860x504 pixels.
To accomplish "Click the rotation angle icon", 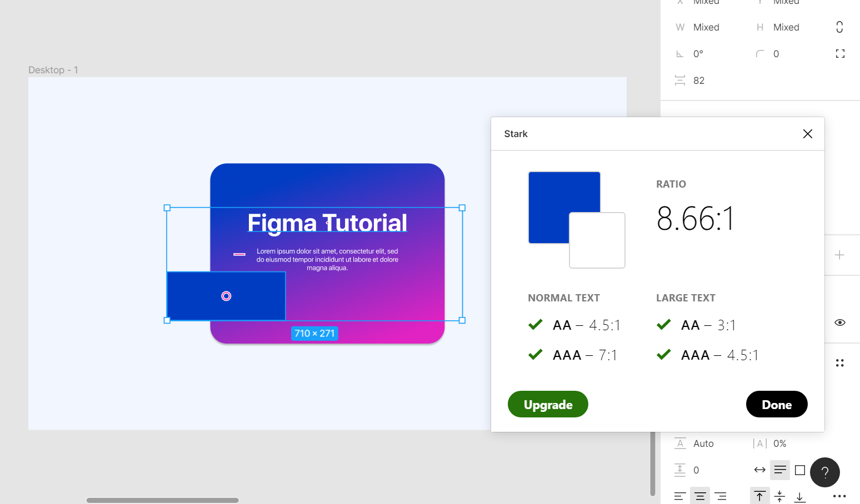I will (x=679, y=54).
